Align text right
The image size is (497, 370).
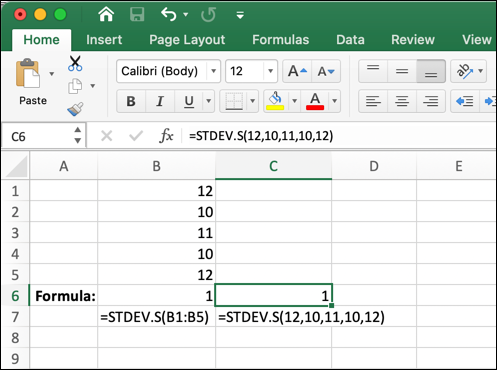coord(431,101)
